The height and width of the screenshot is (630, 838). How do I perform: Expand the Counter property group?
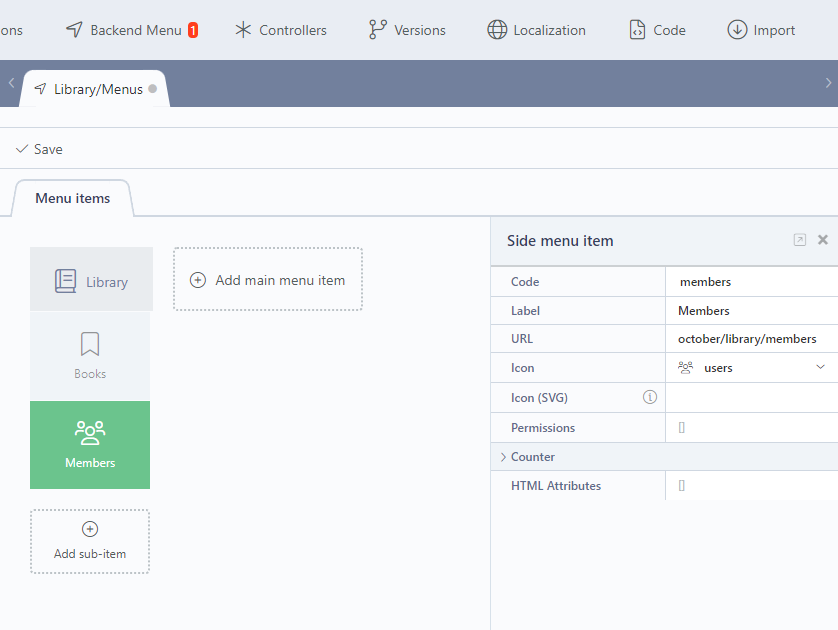click(x=664, y=457)
